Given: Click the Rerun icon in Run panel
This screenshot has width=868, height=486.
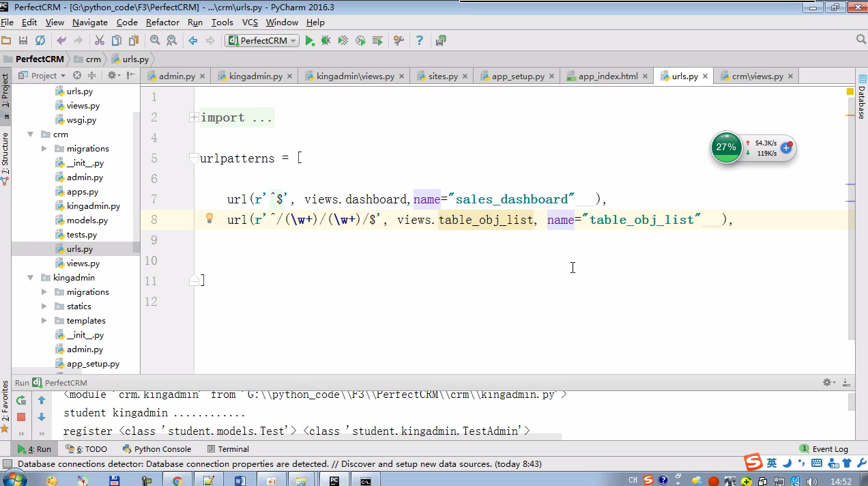Looking at the screenshot, I should 21,401.
